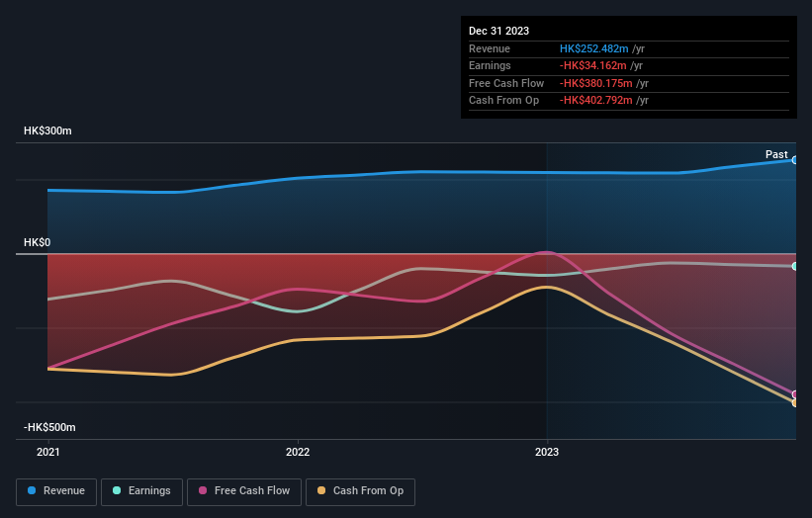Click the Dec 31 2023 tooltip date
The width and height of the screenshot is (812, 518).
pos(498,31)
